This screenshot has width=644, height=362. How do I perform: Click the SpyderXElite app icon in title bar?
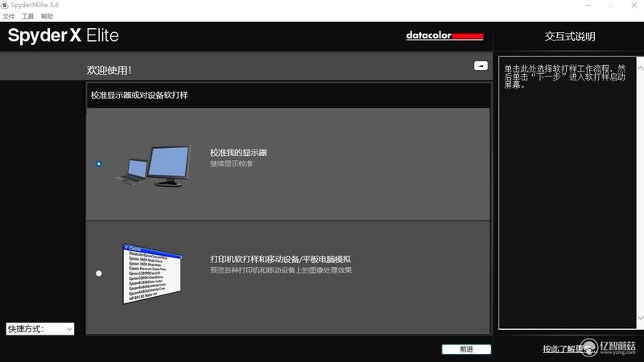(5, 5)
